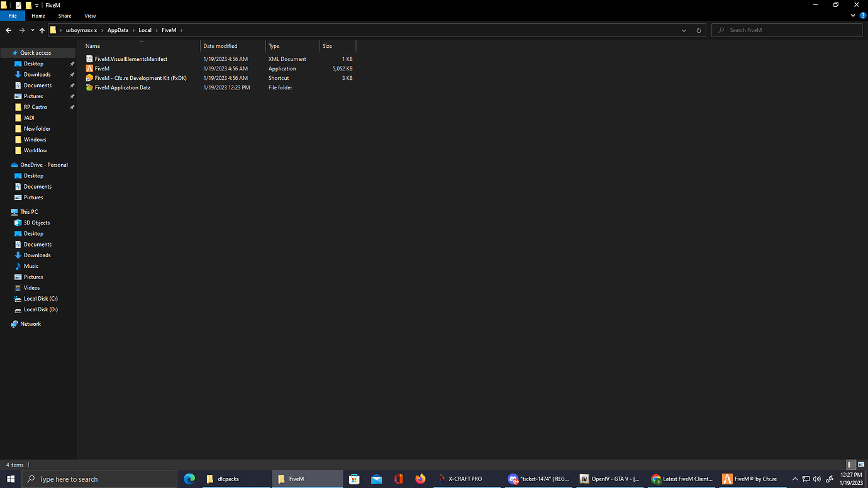Switch to large thumbnails view in status bar

860,465
